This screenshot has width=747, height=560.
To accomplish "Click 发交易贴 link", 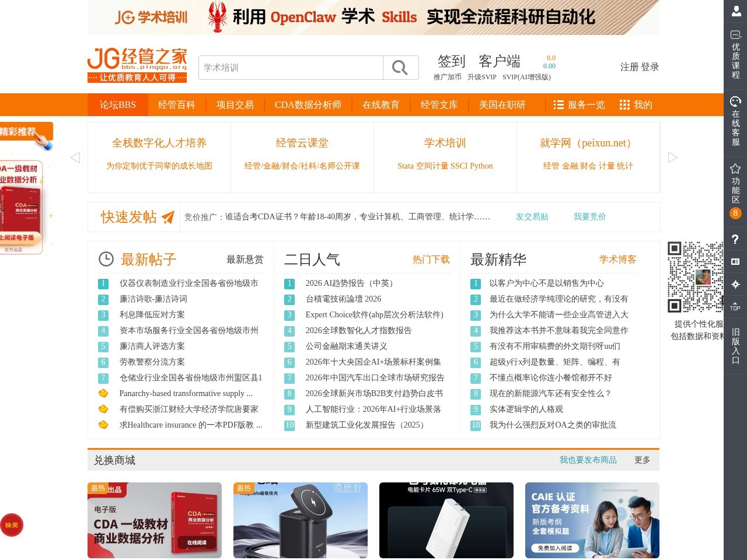I will click(x=532, y=217).
